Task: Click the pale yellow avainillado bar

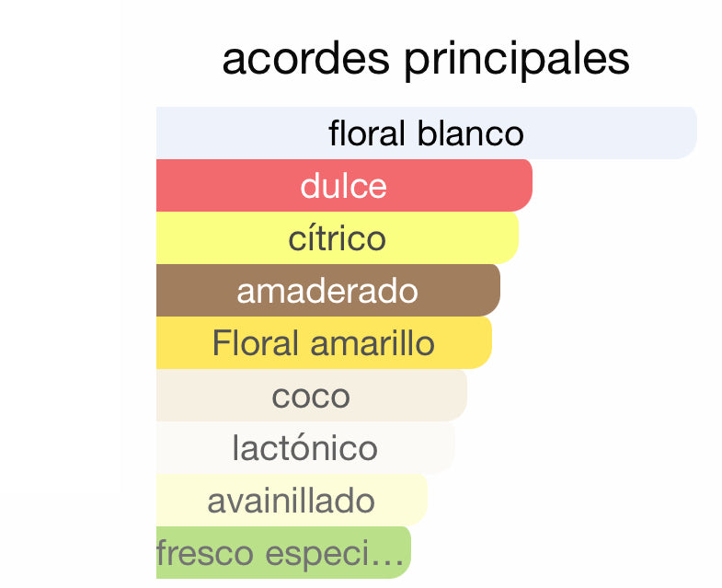Action: (292, 501)
